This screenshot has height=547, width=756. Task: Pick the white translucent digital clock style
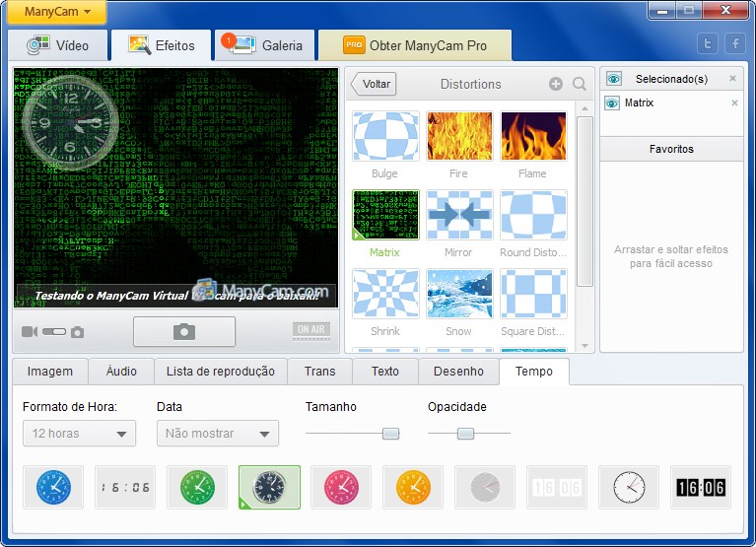(x=557, y=487)
